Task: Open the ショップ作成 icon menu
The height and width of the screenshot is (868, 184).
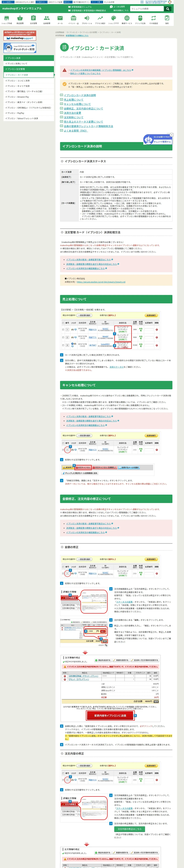Action: click(x=7, y=20)
